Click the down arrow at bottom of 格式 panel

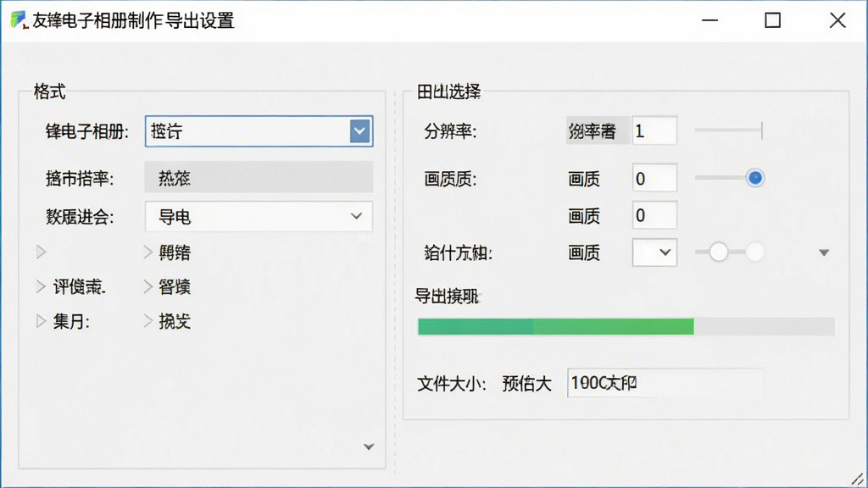click(369, 446)
